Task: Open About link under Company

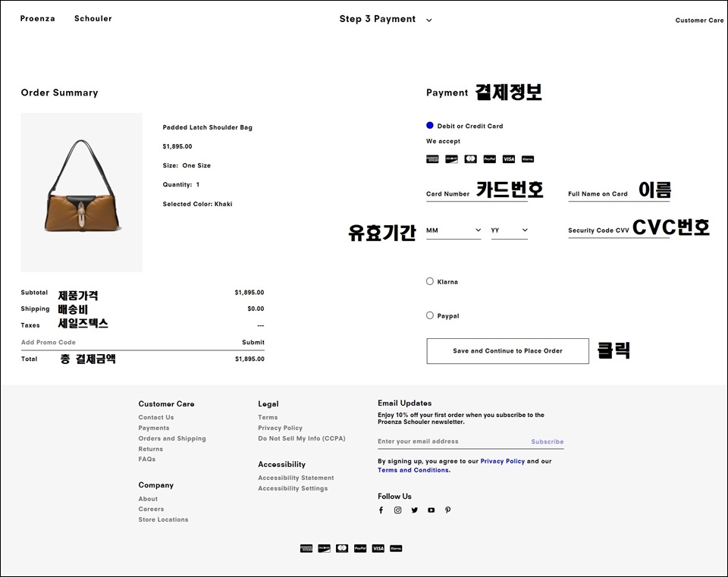Action: 148,499
